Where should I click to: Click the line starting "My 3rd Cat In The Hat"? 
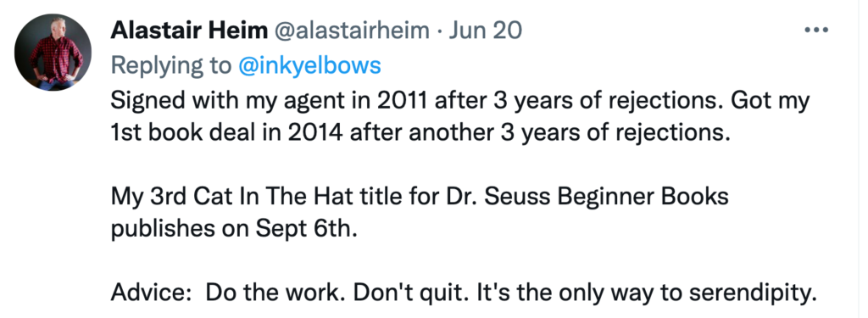(x=420, y=197)
